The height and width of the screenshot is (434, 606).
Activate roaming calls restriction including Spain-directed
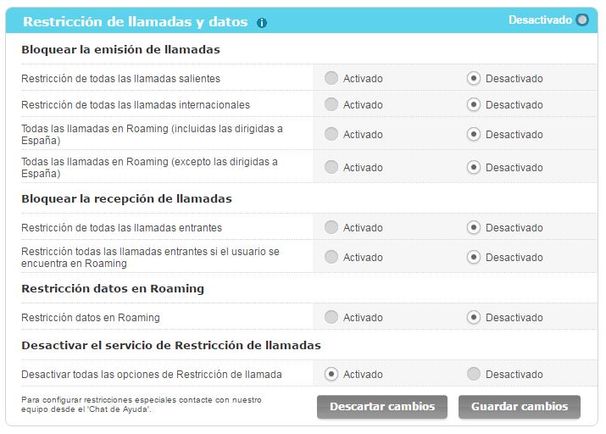331,135
